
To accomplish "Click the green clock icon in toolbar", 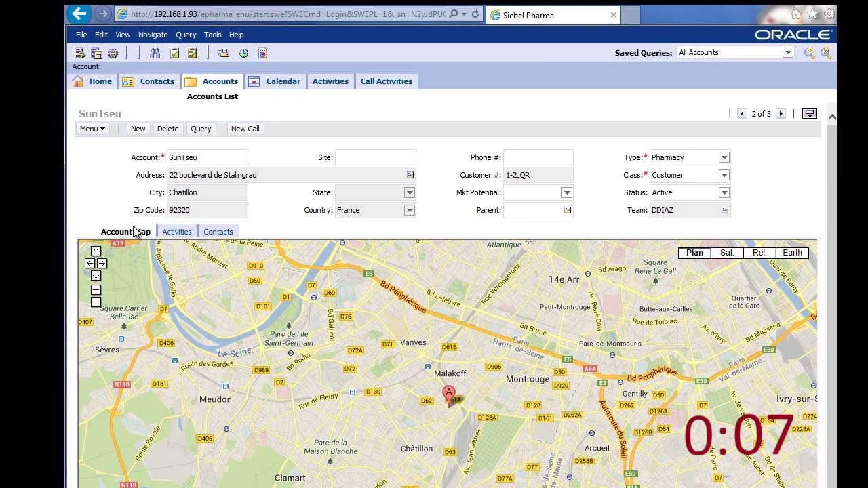I will pos(243,53).
